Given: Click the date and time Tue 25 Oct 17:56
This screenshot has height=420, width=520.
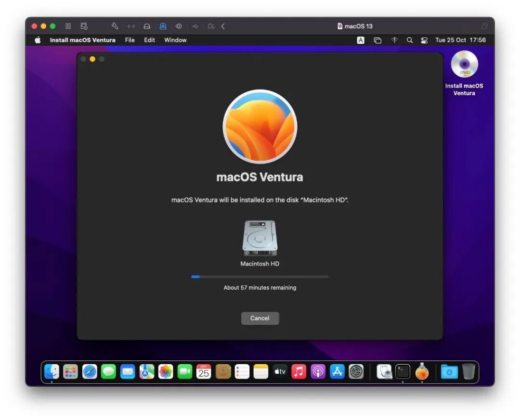Looking at the screenshot, I should click(x=460, y=40).
